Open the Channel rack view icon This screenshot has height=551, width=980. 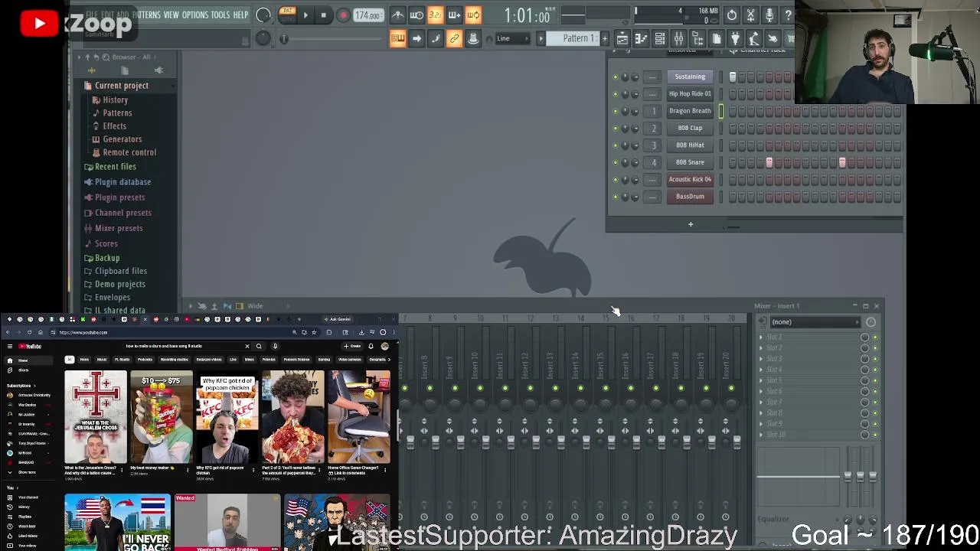(659, 38)
